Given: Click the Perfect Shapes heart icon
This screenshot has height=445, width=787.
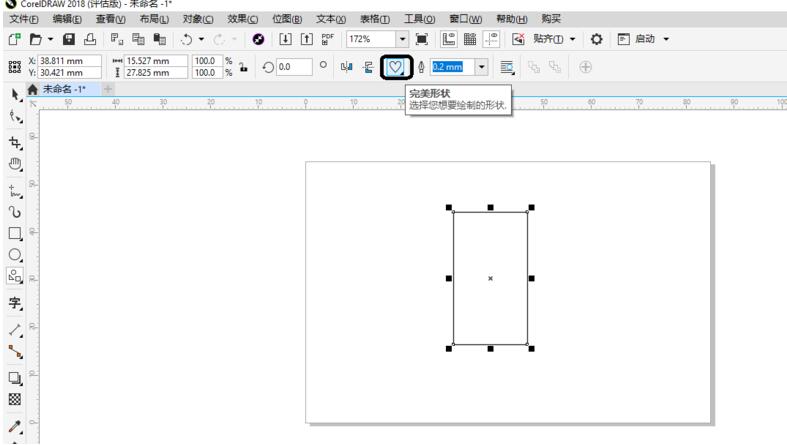Looking at the screenshot, I should (396, 67).
